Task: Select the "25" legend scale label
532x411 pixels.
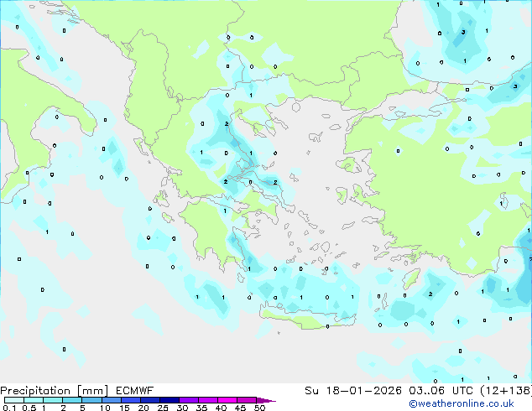Action: click(163, 408)
